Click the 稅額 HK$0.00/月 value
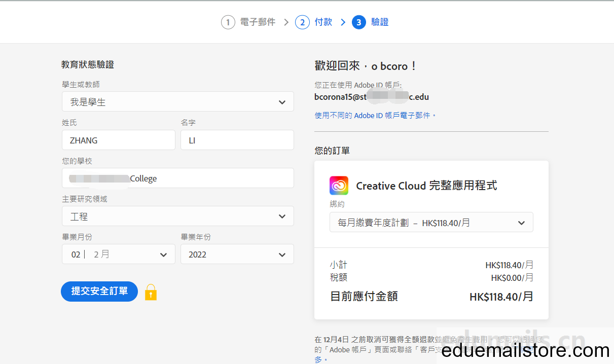Screen dimensions: 614x364 (512, 278)
